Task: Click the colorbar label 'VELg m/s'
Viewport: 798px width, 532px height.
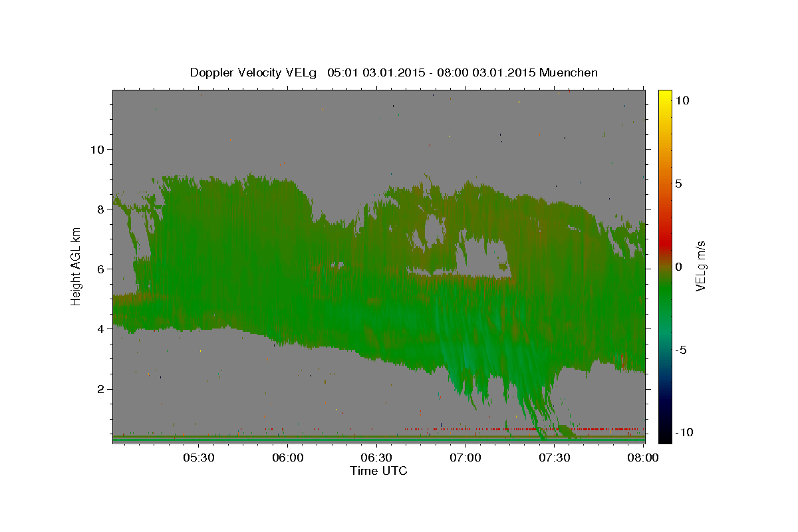Action: tap(701, 266)
